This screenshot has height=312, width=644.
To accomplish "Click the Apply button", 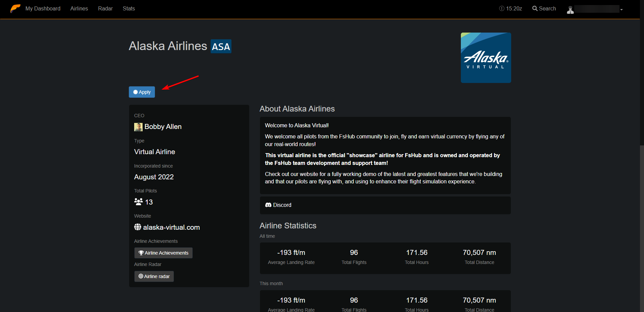I will click(142, 92).
